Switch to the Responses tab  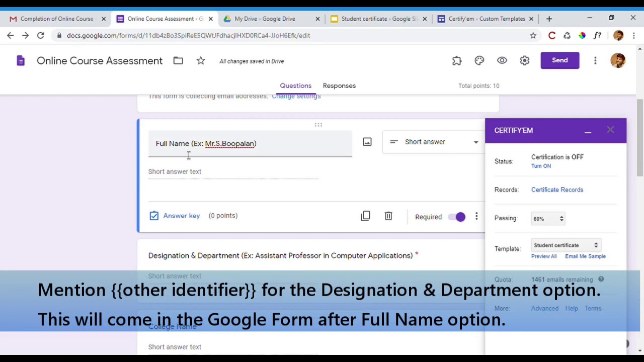click(x=339, y=86)
